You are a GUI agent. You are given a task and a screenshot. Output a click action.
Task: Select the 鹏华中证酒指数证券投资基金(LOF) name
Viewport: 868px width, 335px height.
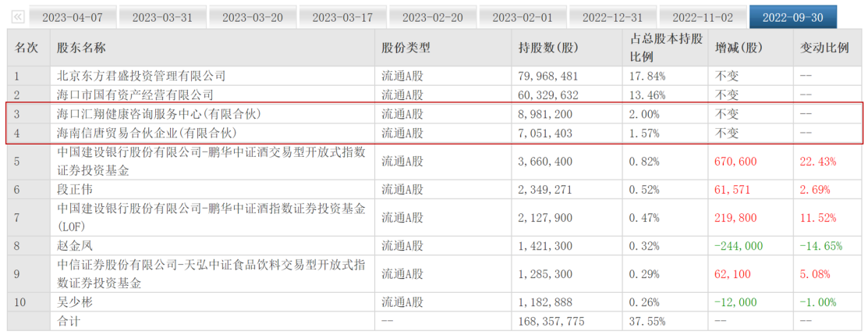pos(211,218)
